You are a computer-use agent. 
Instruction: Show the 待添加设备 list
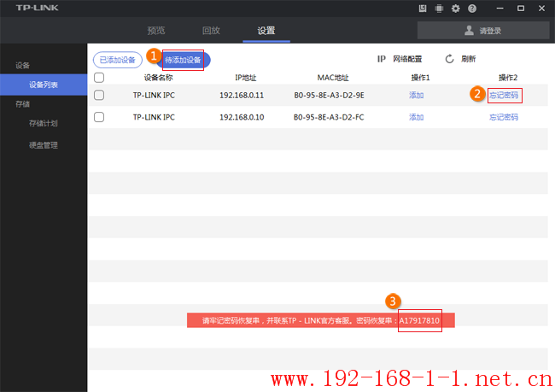click(x=183, y=60)
